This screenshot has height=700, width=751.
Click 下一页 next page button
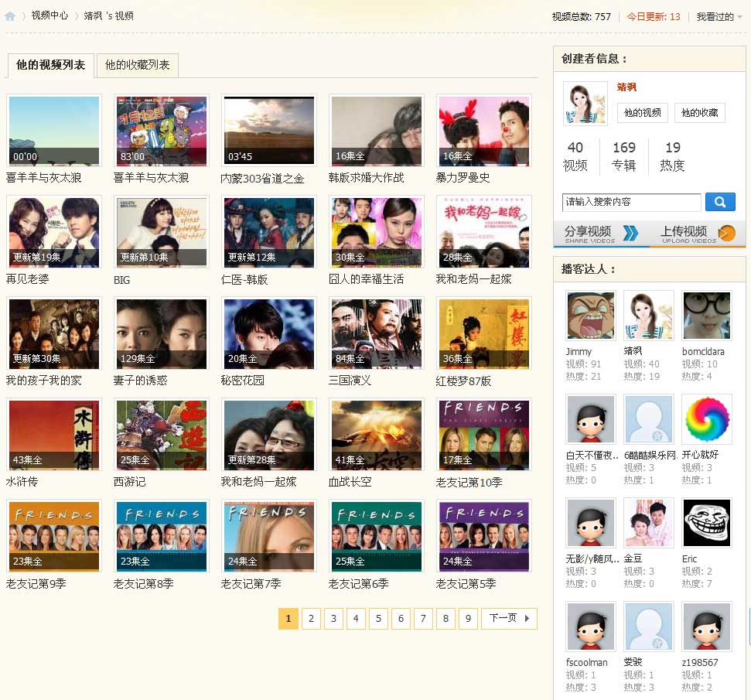pos(509,619)
